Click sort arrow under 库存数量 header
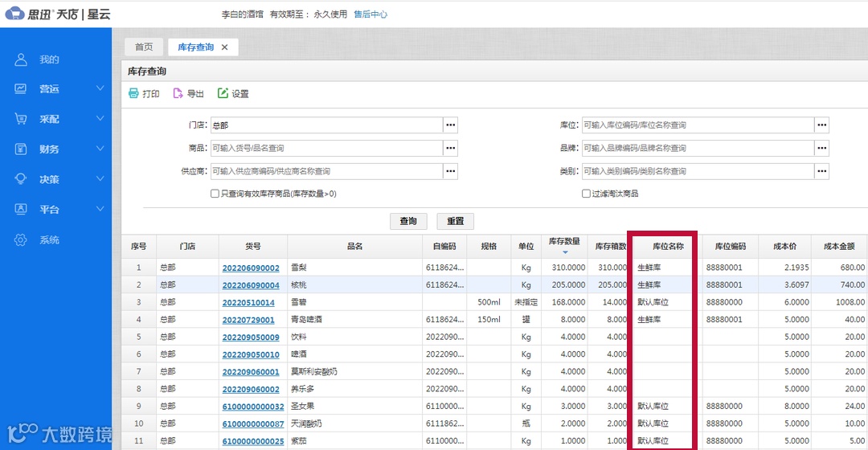Screen dimensions: 868x450 [x=565, y=252]
